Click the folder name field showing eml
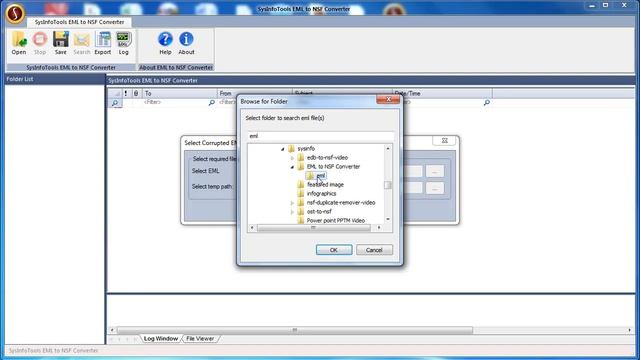 coord(320,136)
